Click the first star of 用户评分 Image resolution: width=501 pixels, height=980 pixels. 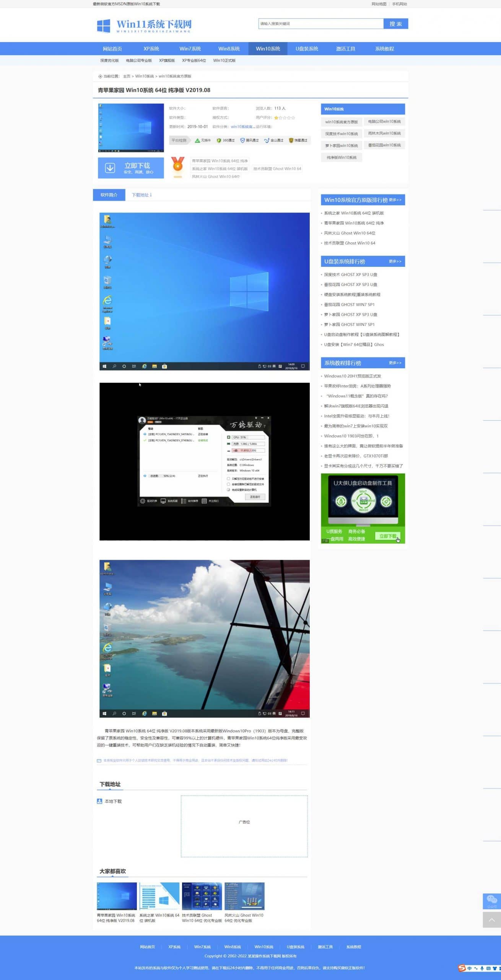pos(276,118)
